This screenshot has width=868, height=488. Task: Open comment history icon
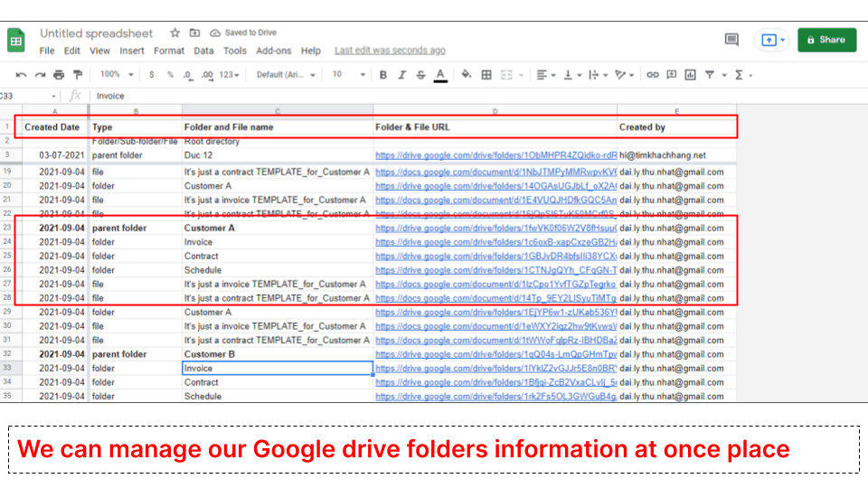[x=731, y=40]
